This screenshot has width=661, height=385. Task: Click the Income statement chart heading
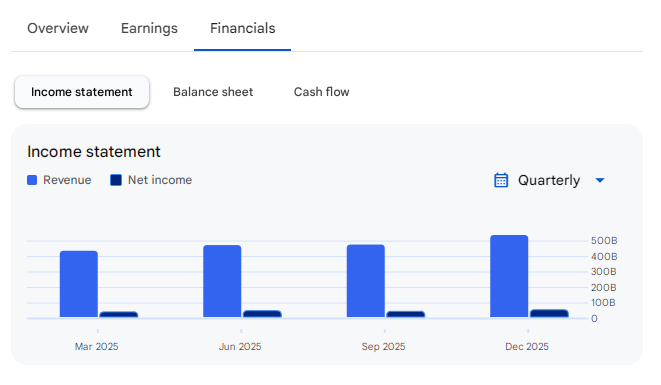[94, 152]
